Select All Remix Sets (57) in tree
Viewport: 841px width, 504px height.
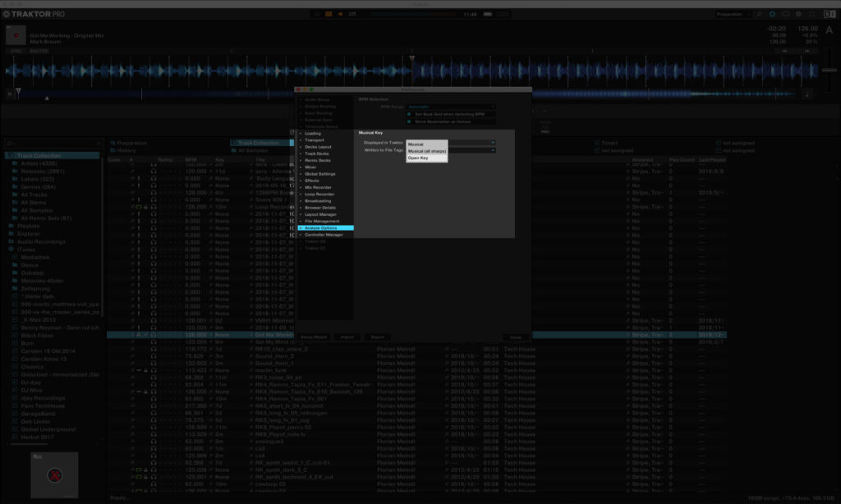coord(46,218)
